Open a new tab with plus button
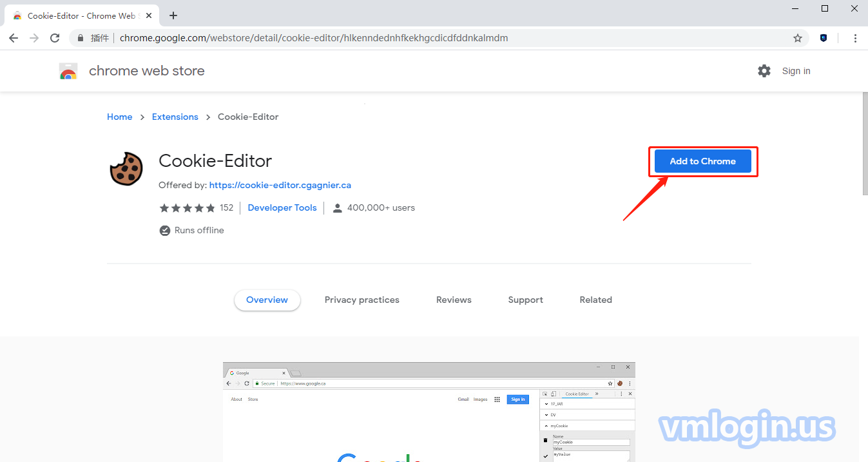 click(x=173, y=15)
